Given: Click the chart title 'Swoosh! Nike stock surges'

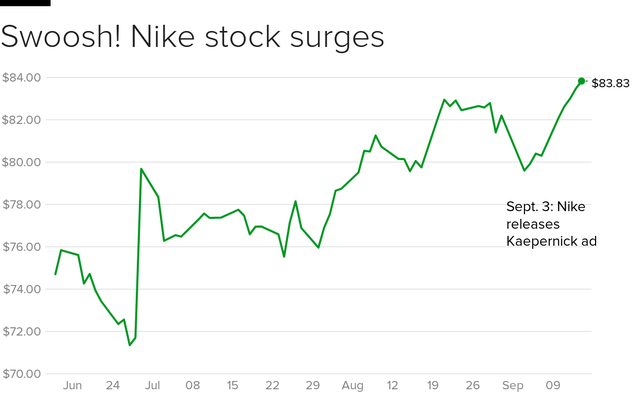Looking at the screenshot, I should tap(193, 37).
